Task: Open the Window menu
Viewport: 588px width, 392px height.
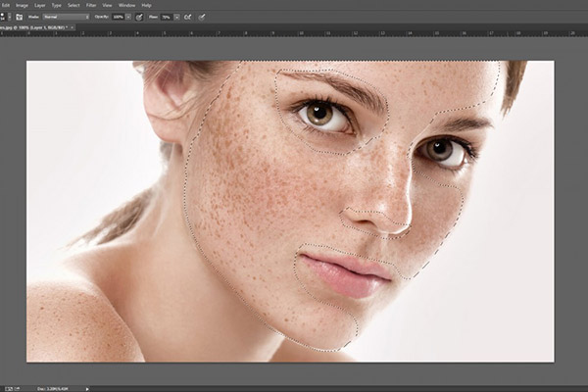Action: (x=126, y=5)
